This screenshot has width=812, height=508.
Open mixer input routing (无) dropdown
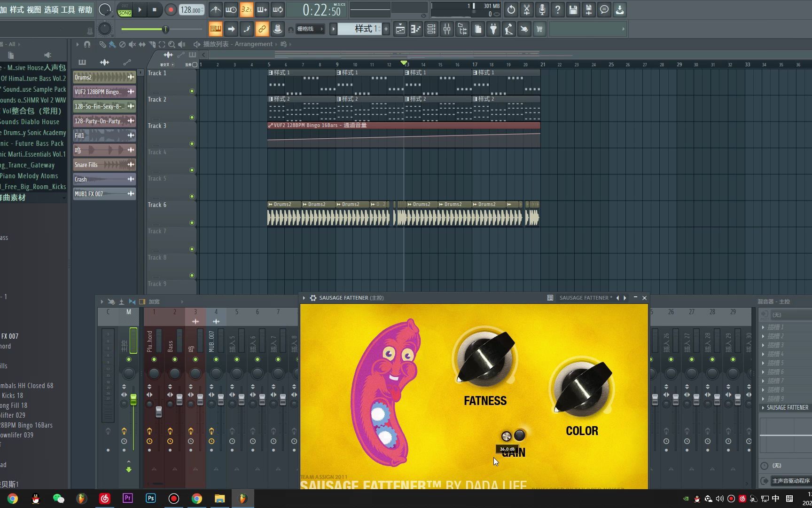pos(790,315)
